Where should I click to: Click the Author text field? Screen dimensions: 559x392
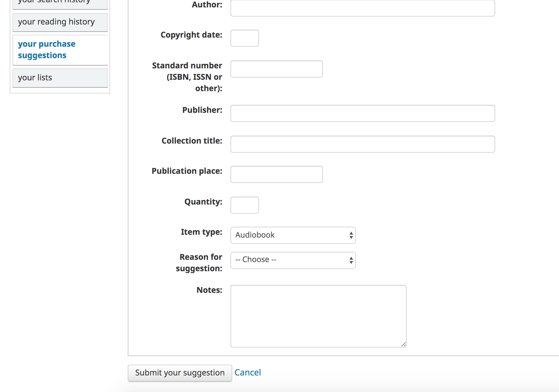click(x=362, y=8)
